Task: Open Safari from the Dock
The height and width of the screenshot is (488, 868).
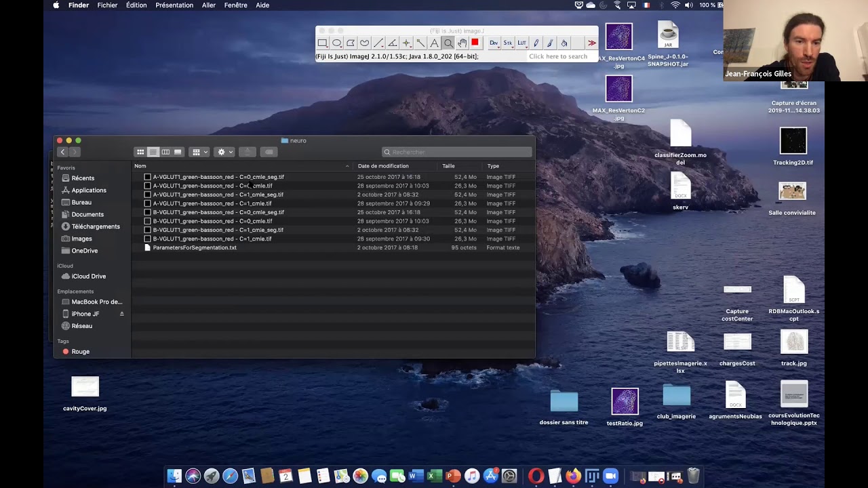Action: pos(230,476)
